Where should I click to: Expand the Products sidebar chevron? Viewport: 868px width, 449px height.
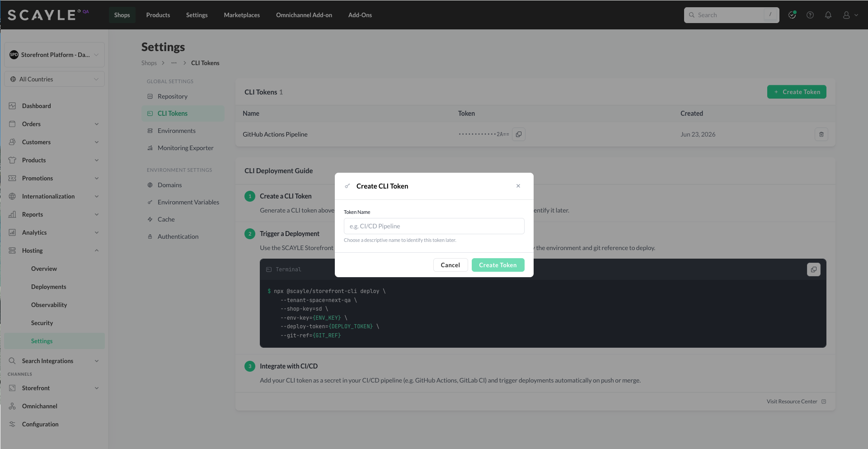click(97, 160)
